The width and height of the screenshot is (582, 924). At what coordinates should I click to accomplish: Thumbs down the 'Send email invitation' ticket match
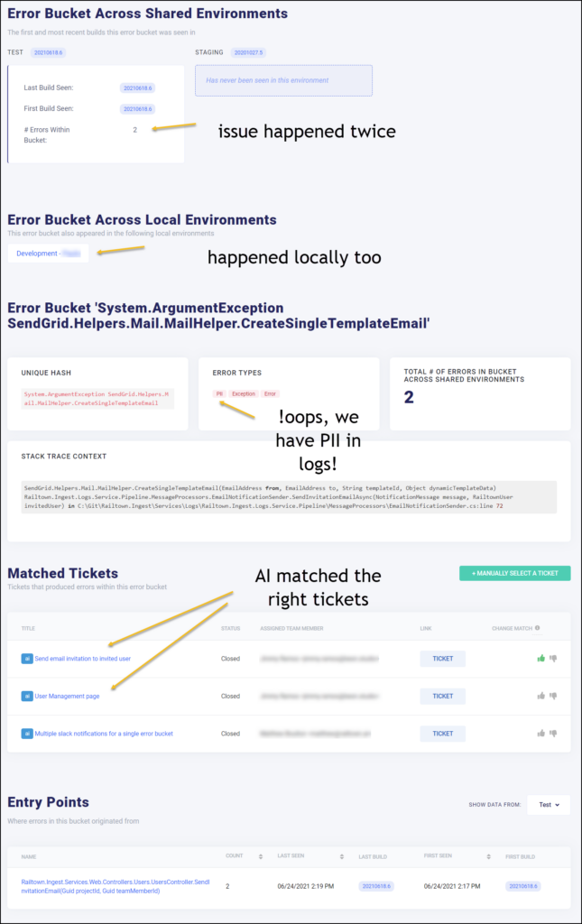553,658
